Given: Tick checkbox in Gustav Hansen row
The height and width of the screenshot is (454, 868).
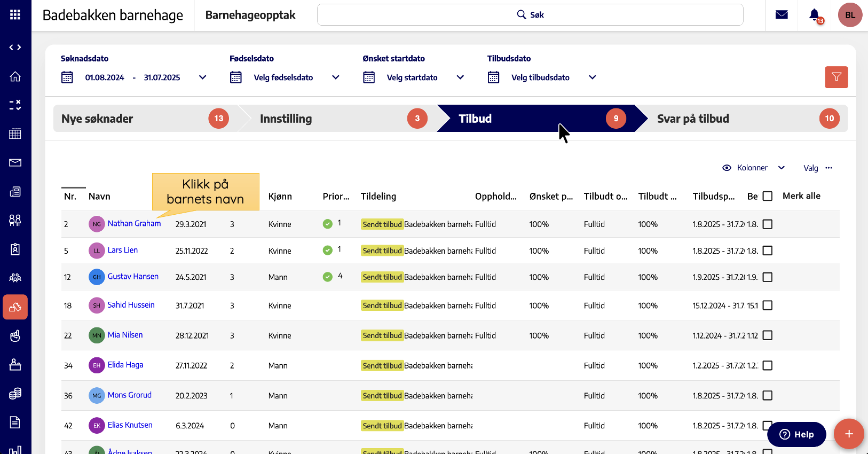Looking at the screenshot, I should pyautogui.click(x=768, y=277).
